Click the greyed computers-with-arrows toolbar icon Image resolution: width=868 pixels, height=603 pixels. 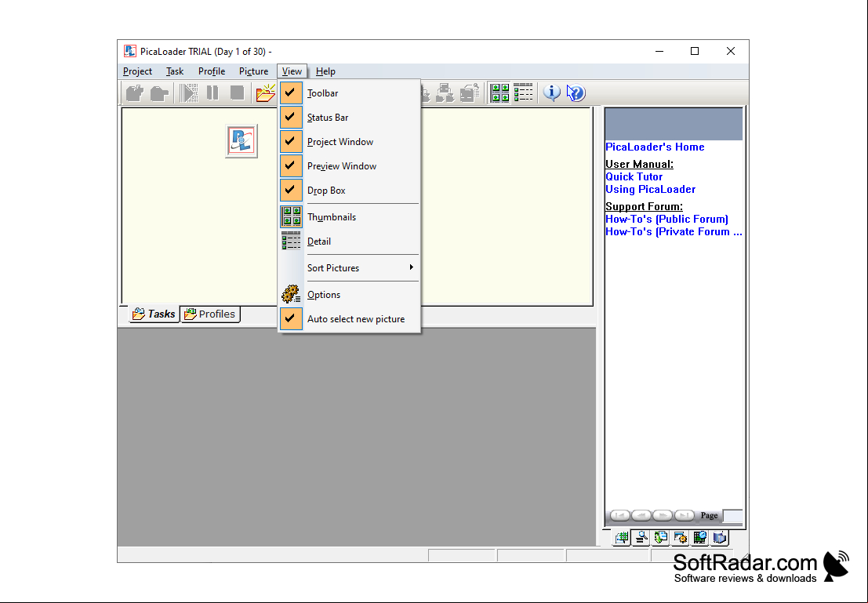coord(445,93)
